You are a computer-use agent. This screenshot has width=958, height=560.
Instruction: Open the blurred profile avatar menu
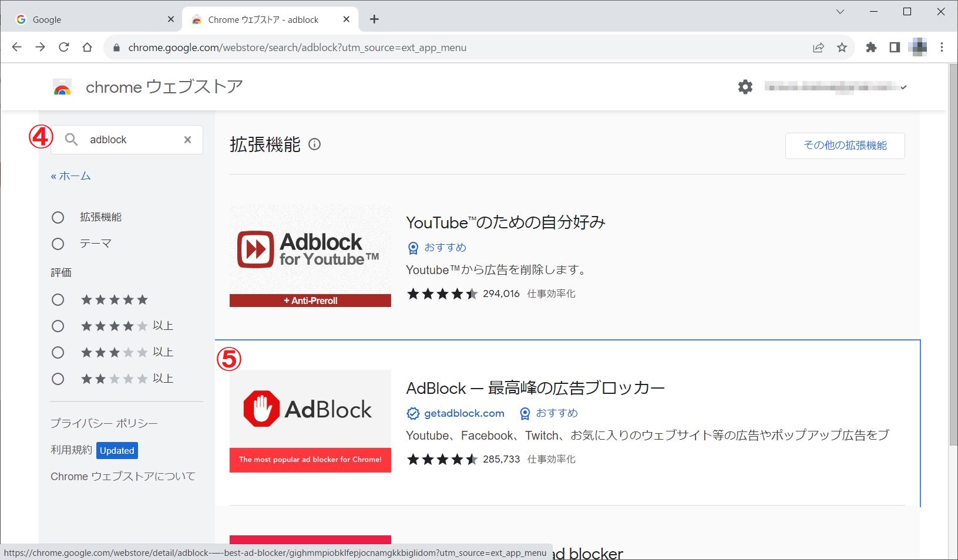(x=918, y=48)
